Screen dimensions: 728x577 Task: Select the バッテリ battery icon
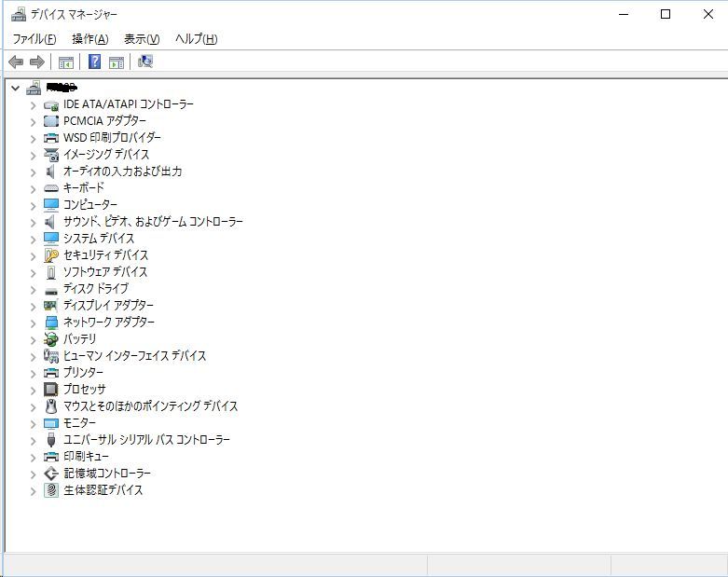[51, 338]
